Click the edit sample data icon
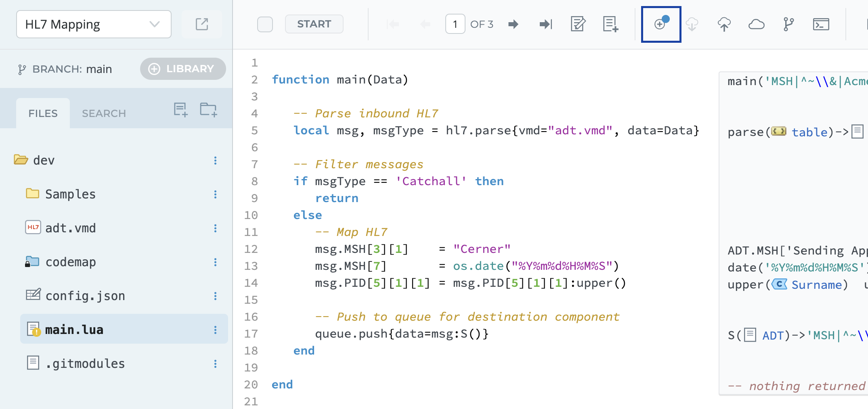The width and height of the screenshot is (868, 409). coord(578,24)
